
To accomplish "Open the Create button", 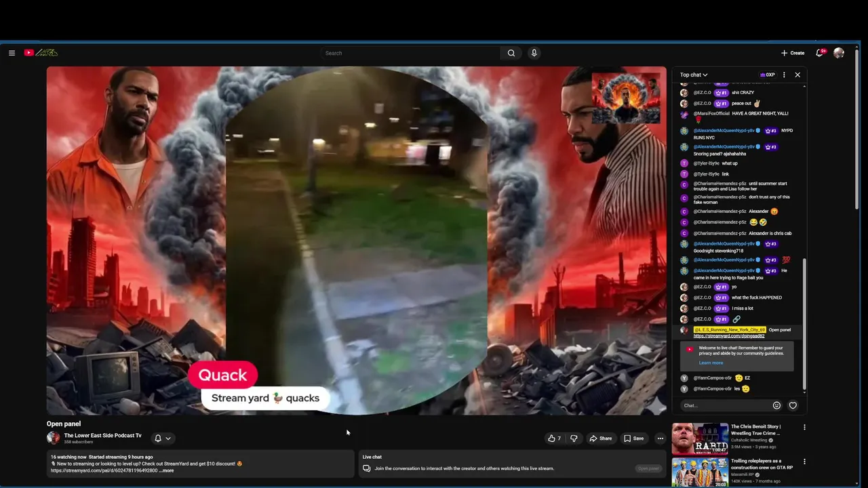I will (792, 53).
